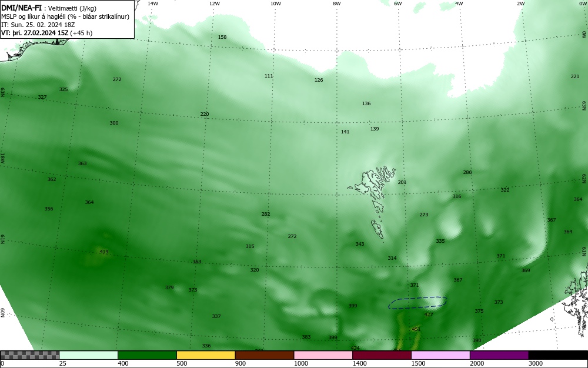This screenshot has width=588, height=368.
Task: Click the light purple 1500–2000 legend swatch
Action: pos(440,355)
